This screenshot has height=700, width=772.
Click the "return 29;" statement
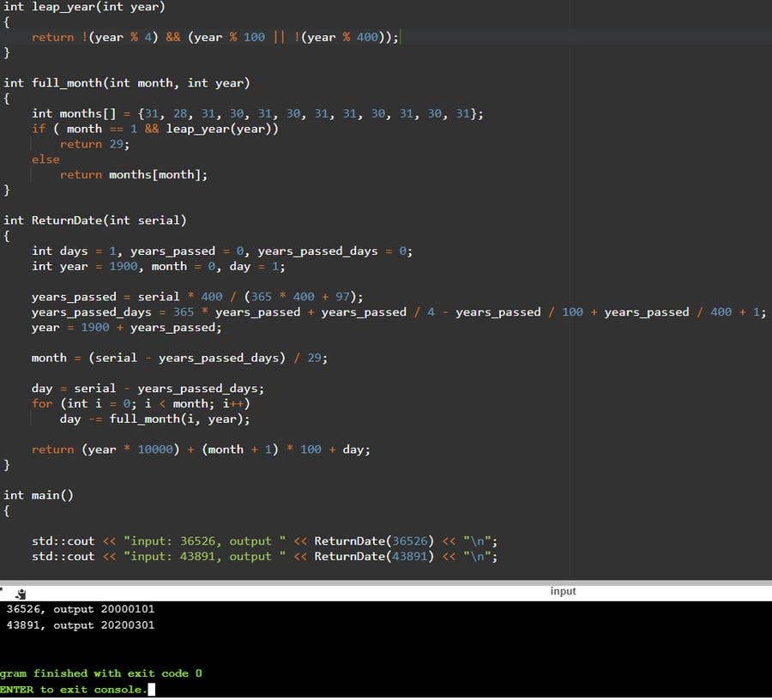coord(94,144)
